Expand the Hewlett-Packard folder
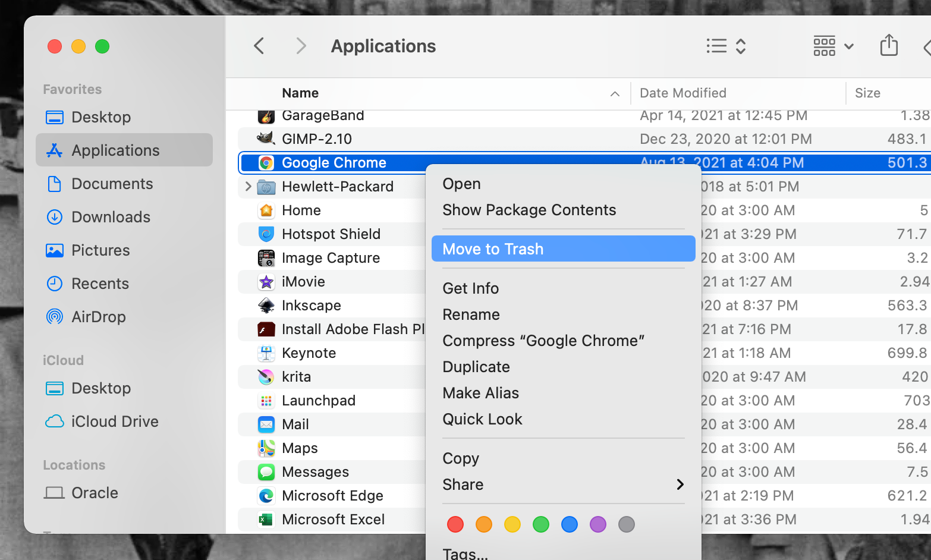This screenshot has width=931, height=560. (248, 186)
